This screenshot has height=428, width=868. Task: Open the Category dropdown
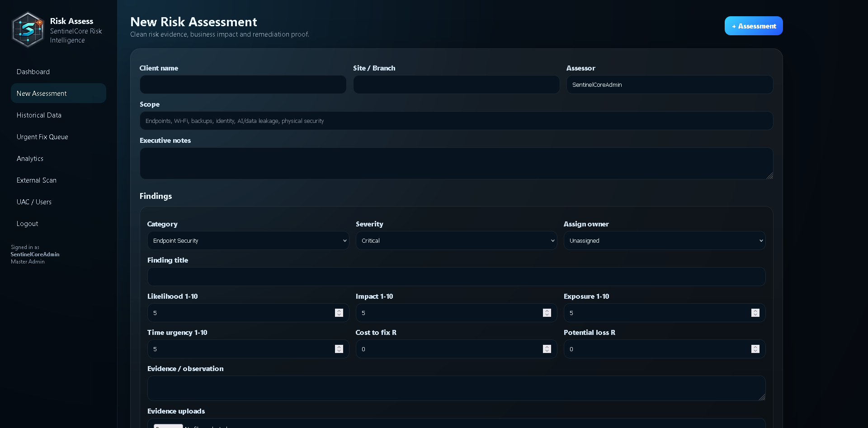[x=248, y=240]
